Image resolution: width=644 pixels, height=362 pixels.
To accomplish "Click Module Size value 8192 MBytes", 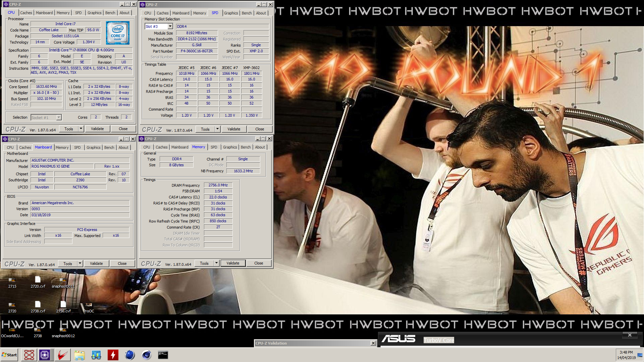I will (x=197, y=33).
